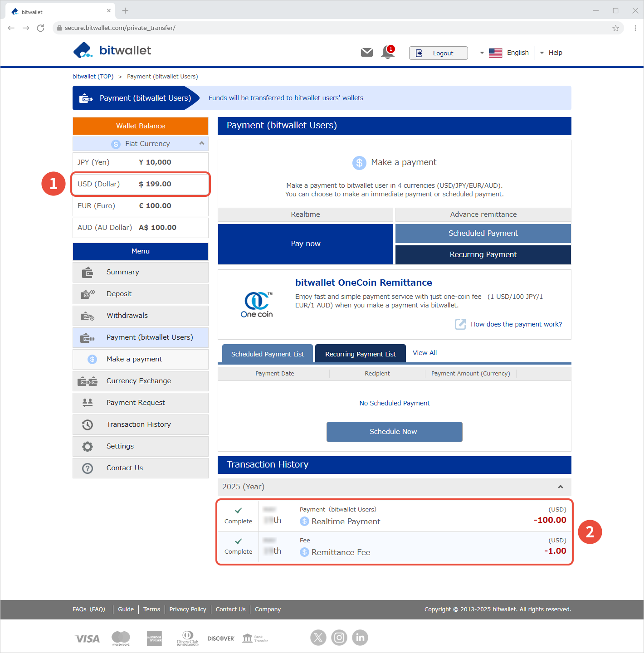Click the Payment Request people icon
Viewport: 644px width, 653px height.
coord(88,402)
